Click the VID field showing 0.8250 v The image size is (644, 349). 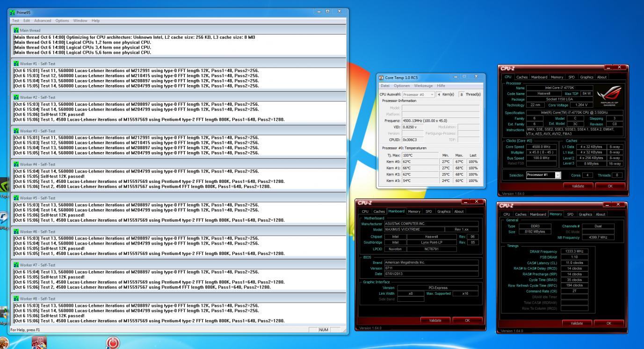coord(412,127)
